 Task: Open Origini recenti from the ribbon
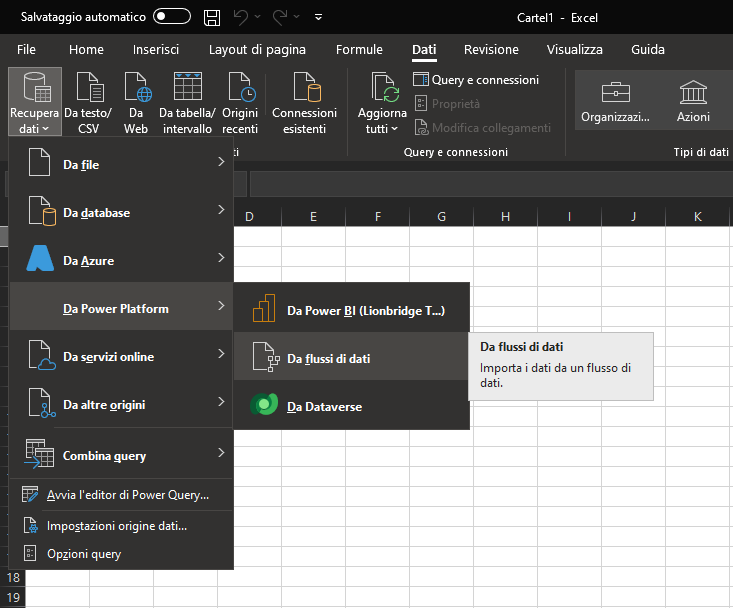tap(240, 89)
